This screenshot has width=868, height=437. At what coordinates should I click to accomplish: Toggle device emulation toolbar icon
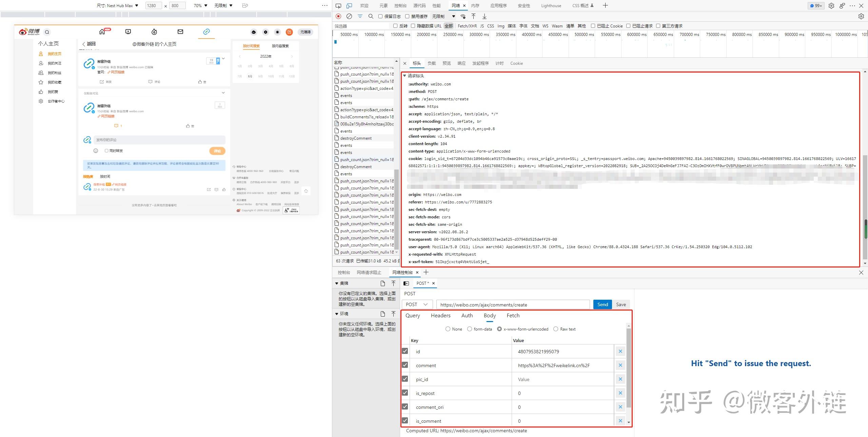pyautogui.click(x=349, y=5)
